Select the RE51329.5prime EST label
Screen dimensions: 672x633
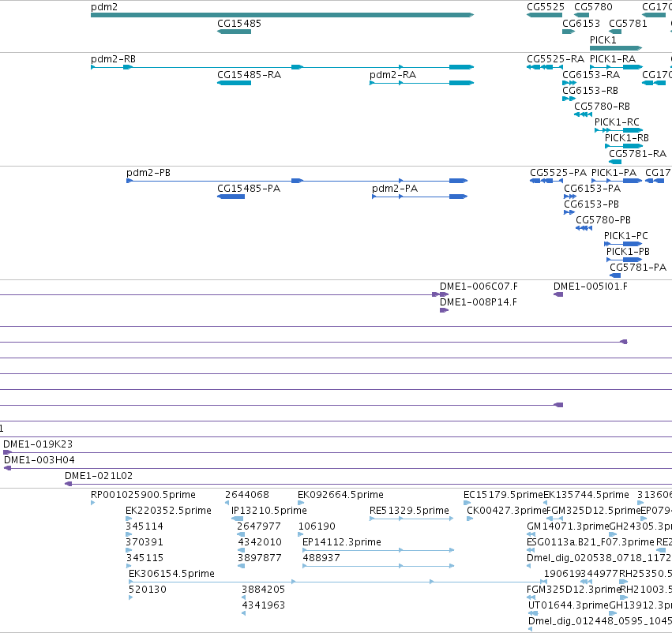pos(409,511)
